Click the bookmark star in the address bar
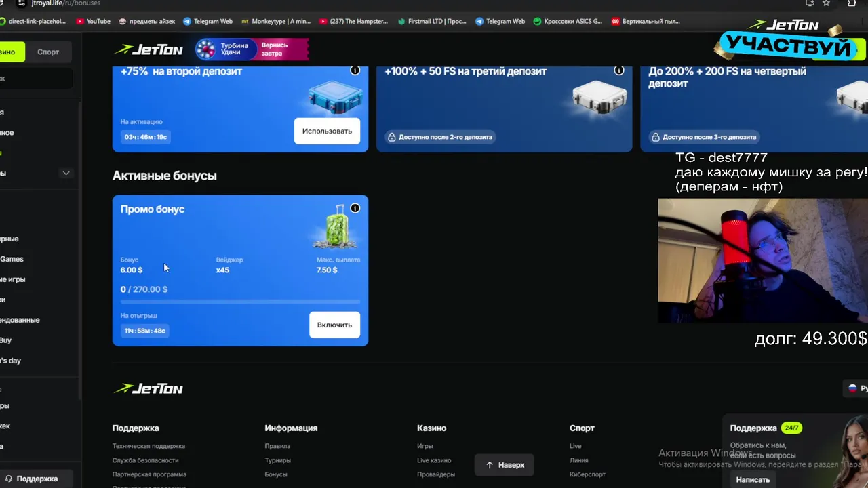This screenshot has height=488, width=868. tap(826, 3)
